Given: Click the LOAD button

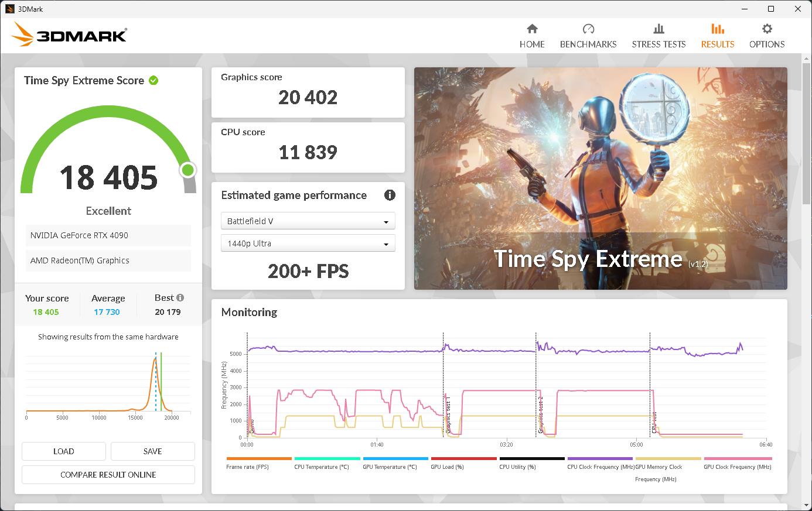Looking at the screenshot, I should (x=64, y=451).
